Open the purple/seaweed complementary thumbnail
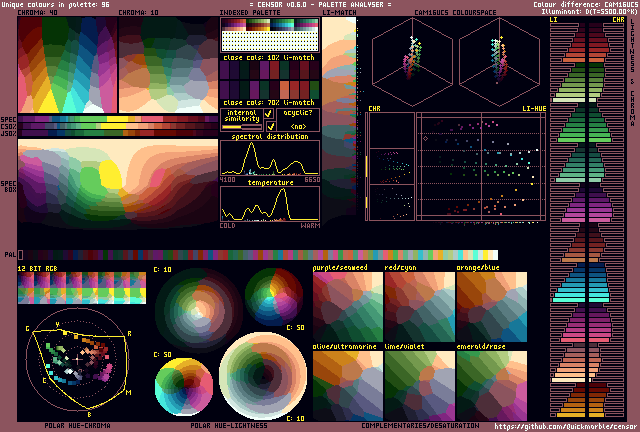This screenshot has width=640, height=432. (x=348, y=307)
